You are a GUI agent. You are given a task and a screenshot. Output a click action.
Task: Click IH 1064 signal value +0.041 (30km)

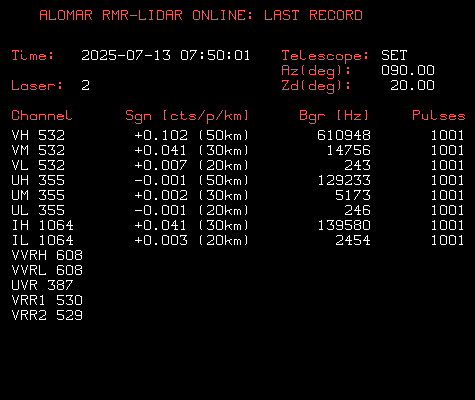(192, 225)
